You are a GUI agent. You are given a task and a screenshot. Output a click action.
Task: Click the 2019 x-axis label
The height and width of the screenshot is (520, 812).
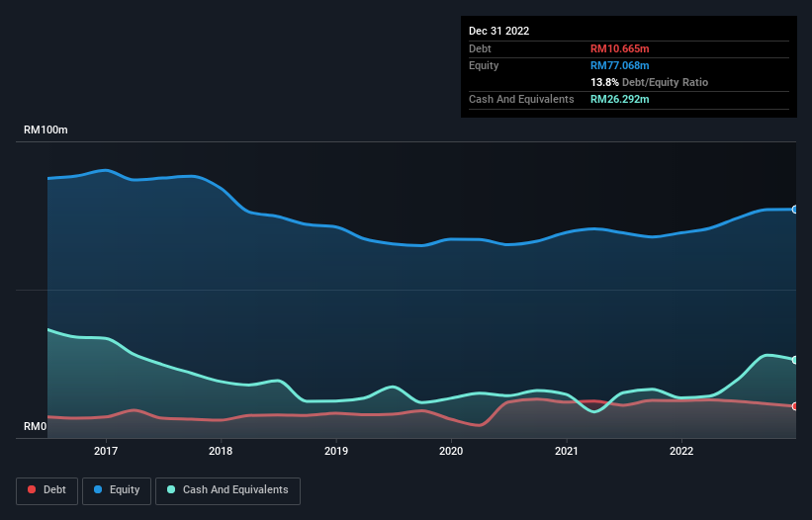tap(336, 451)
